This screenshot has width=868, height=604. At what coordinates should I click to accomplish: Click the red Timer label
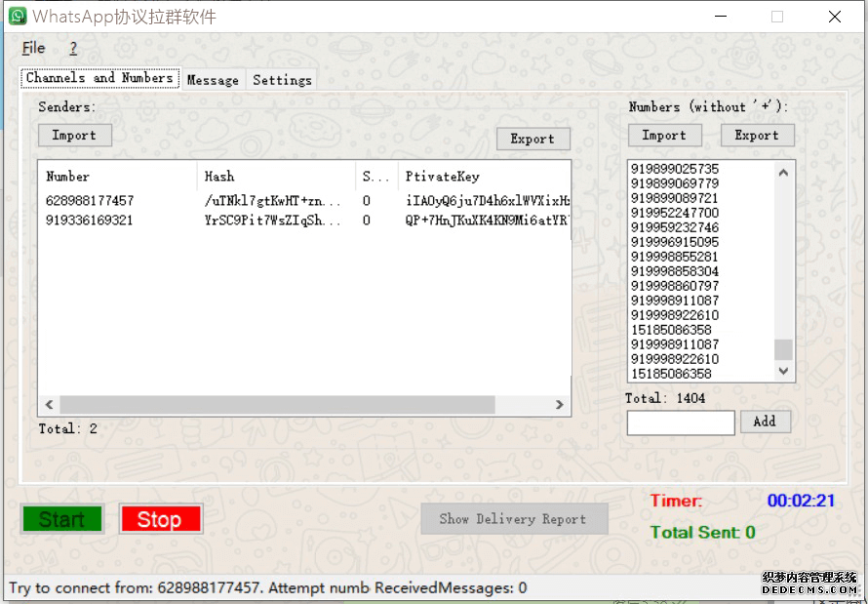[676, 501]
